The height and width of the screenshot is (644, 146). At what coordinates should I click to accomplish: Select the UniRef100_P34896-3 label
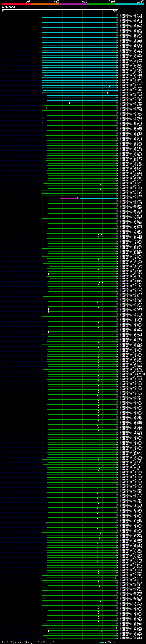(x=133, y=374)
